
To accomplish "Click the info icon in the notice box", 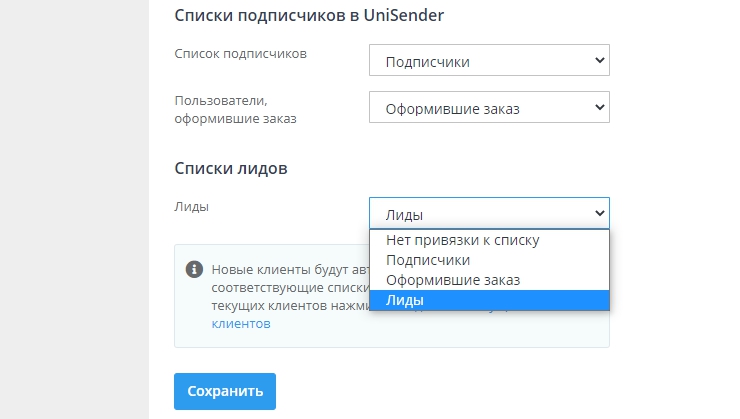I will [194, 269].
